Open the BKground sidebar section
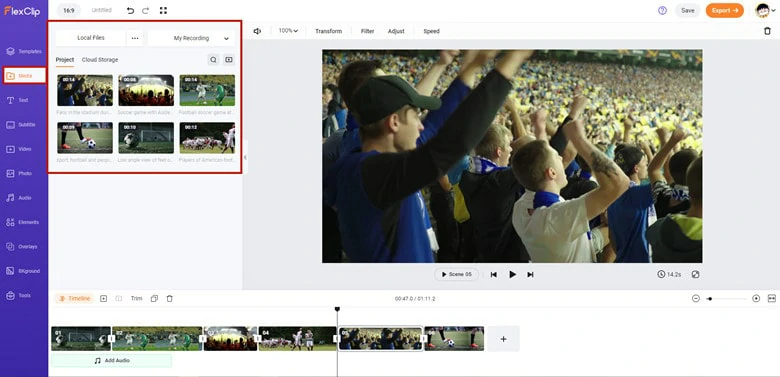Screen dimensions: 780x377 point(23,271)
